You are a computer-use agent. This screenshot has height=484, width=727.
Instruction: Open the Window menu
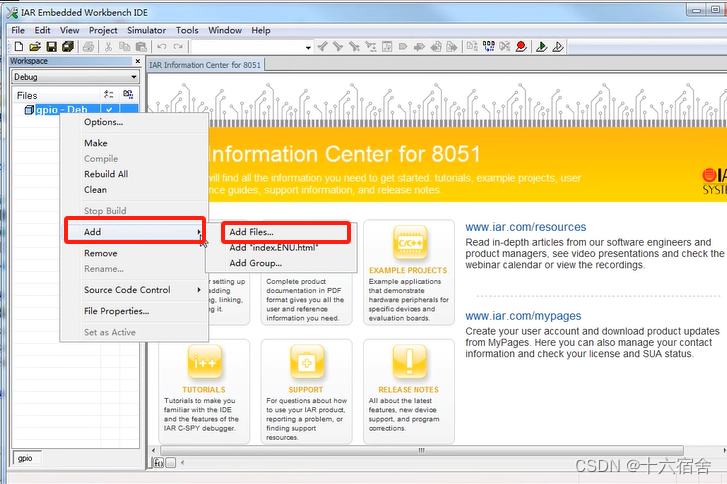click(x=225, y=30)
